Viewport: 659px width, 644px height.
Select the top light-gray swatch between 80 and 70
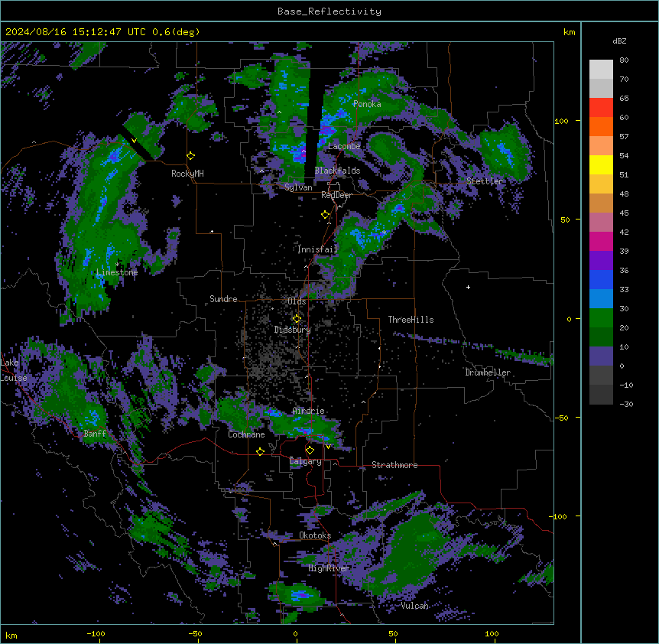click(x=601, y=70)
